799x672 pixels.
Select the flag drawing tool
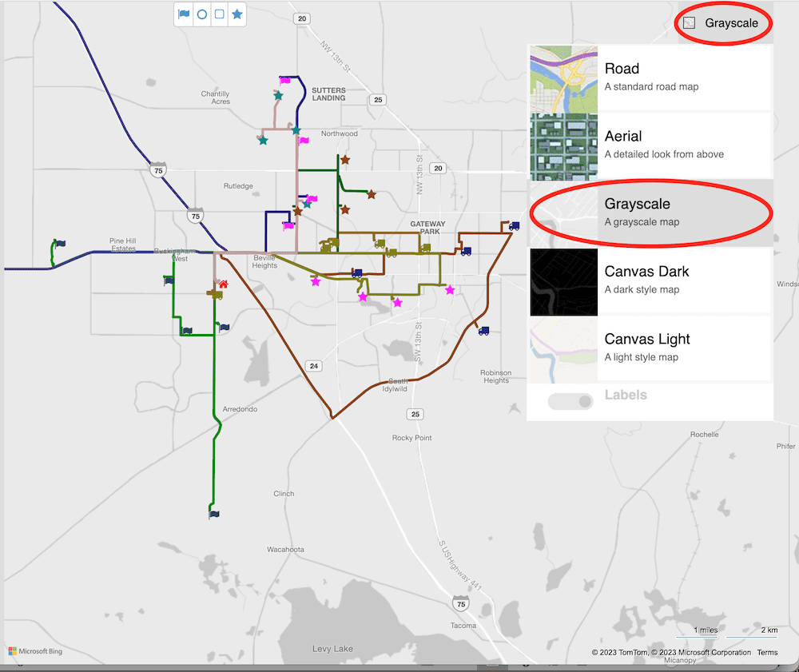[184, 14]
